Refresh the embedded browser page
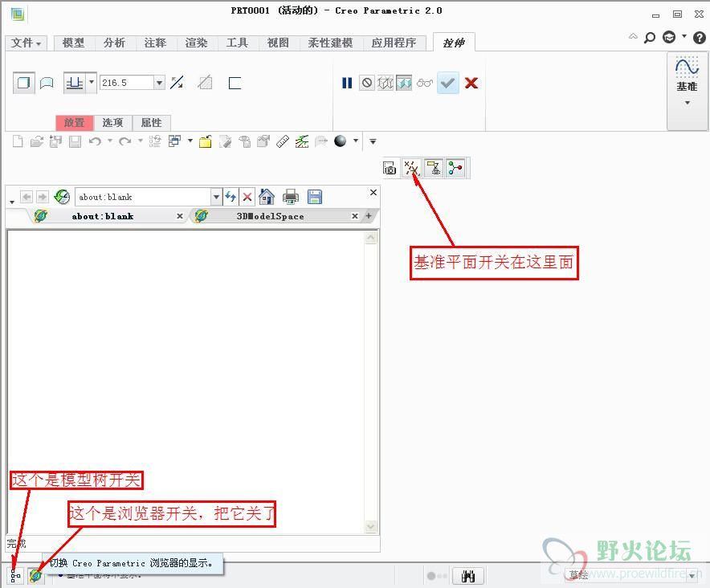The image size is (710, 588). click(x=231, y=197)
